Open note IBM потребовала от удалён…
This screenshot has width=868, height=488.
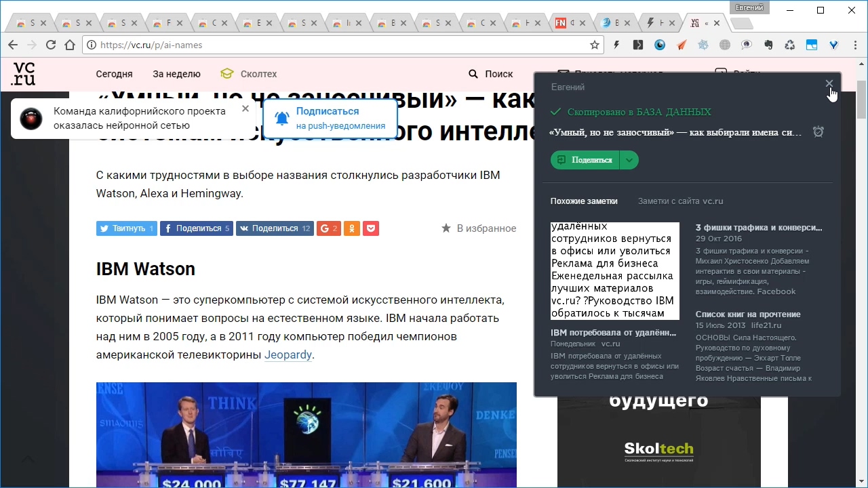coord(614,333)
